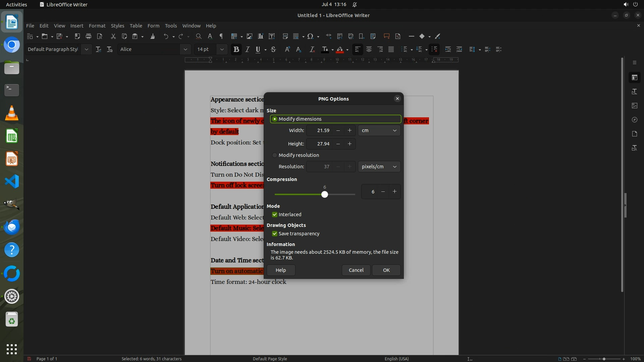Open the Format menu
The image size is (644, 362).
point(97,26)
